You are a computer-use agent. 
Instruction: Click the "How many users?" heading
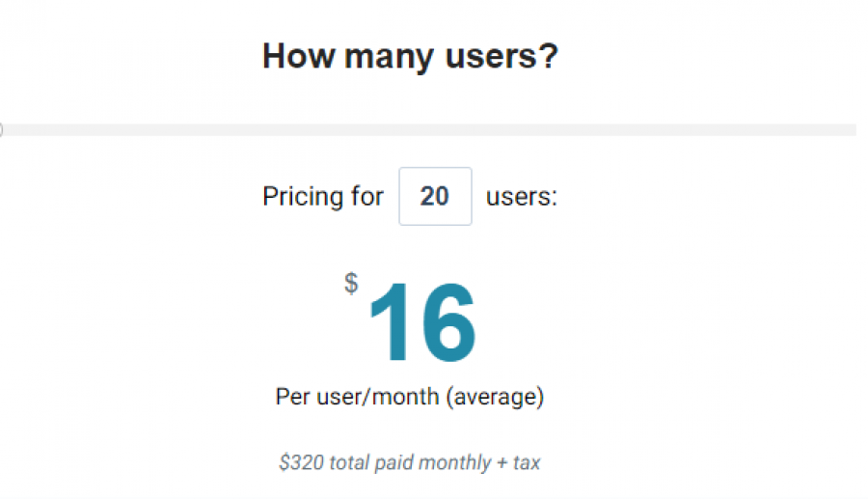click(x=410, y=56)
